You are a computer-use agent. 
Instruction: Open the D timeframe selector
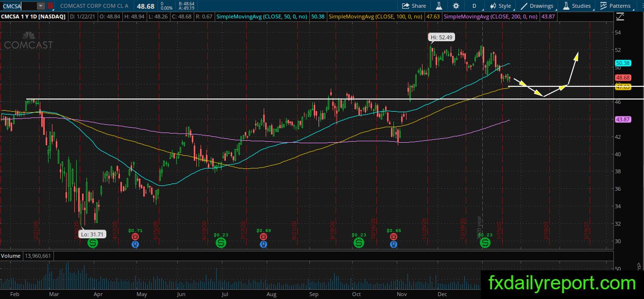click(474, 6)
